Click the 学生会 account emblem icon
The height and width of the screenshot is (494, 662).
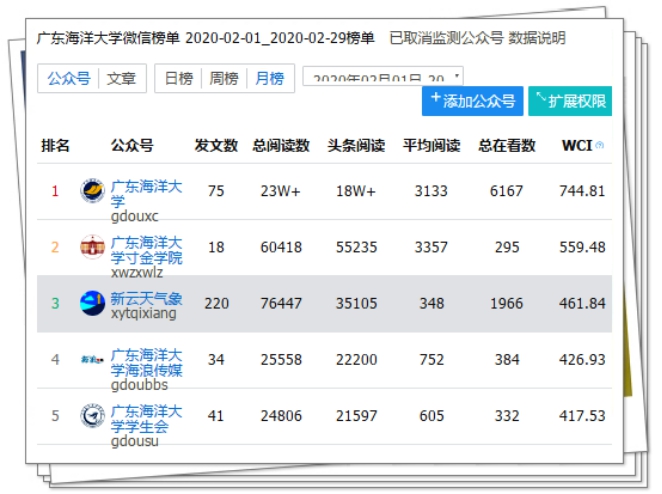coord(92,415)
